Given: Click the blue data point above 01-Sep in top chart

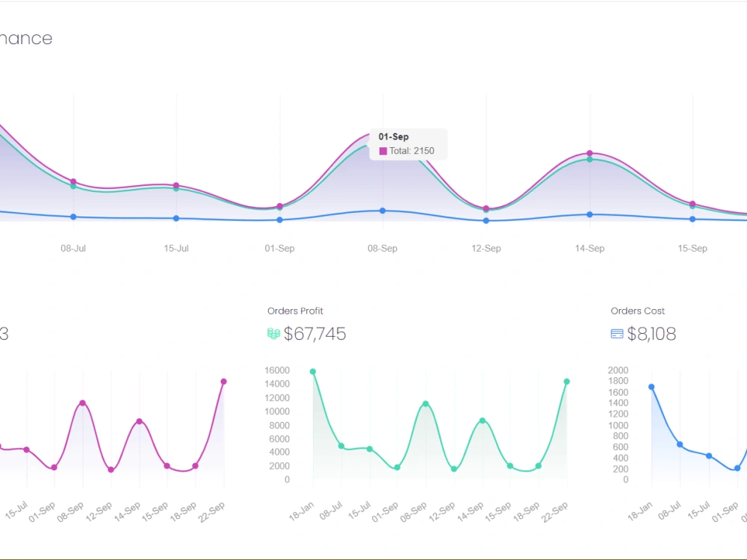Looking at the screenshot, I should coord(279,220).
